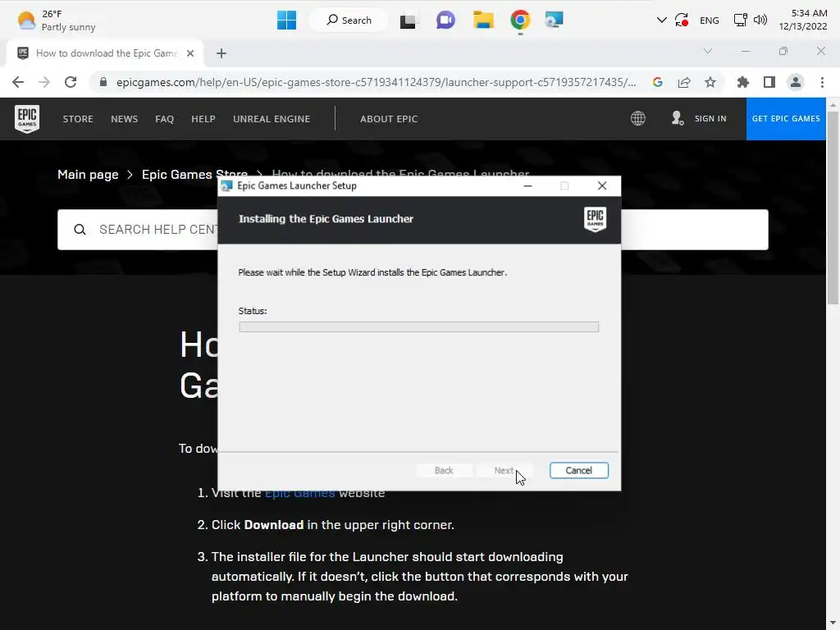Minimize the Epic Games Launcher Setup window

[527, 186]
